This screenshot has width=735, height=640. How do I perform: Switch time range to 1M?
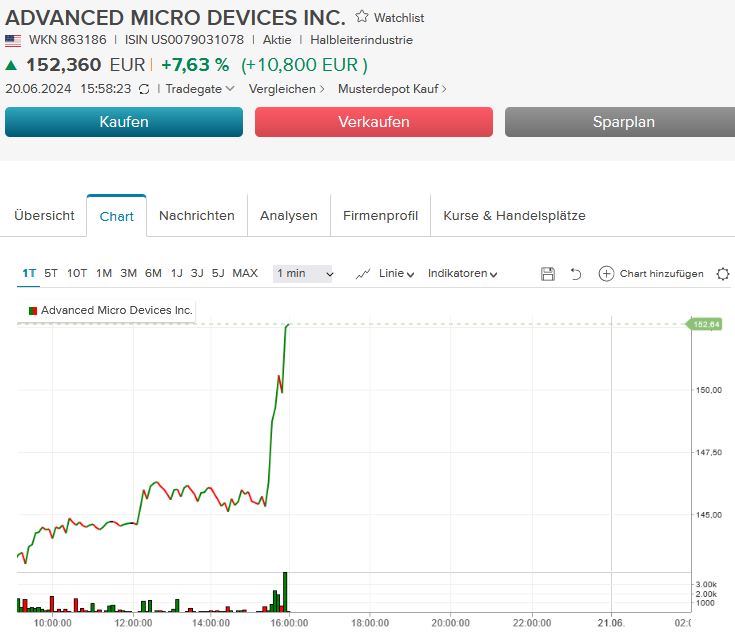coord(103,273)
